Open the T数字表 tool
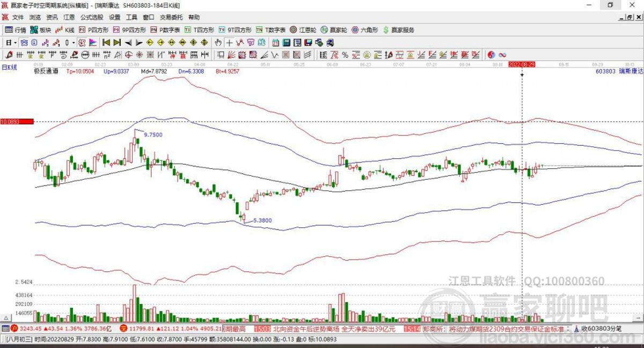The width and height of the screenshot is (644, 348). click(270, 30)
